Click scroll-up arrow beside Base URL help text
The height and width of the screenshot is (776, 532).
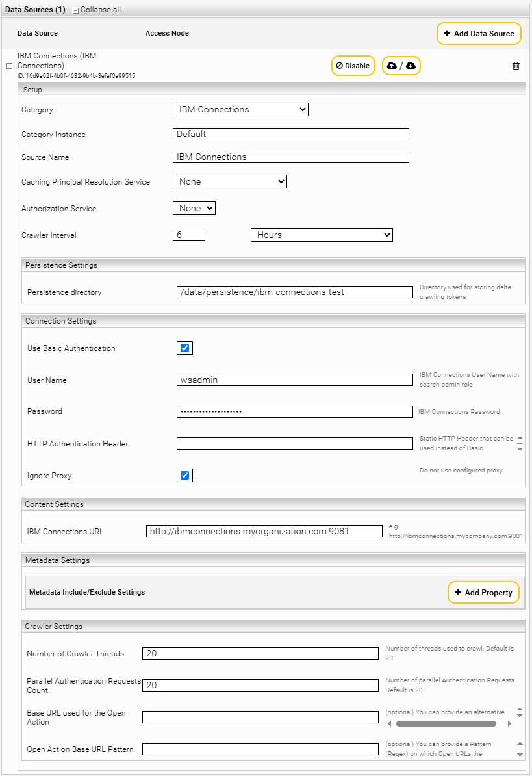[x=520, y=710]
